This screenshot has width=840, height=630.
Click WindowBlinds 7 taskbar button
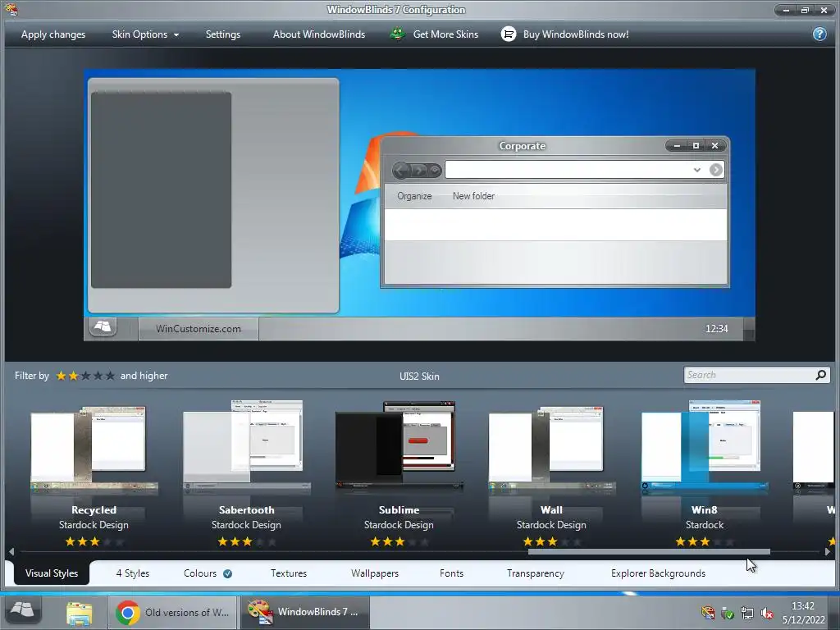305,612
